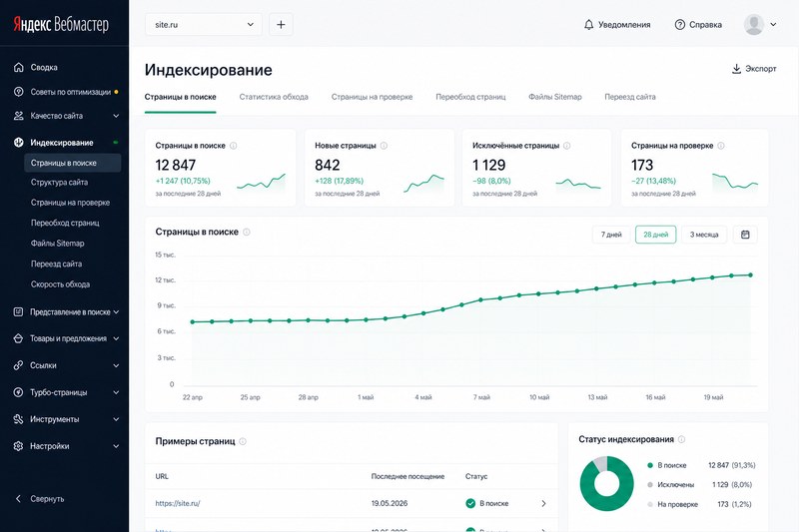Switch to the Страницы на проверке tab

[372, 97]
